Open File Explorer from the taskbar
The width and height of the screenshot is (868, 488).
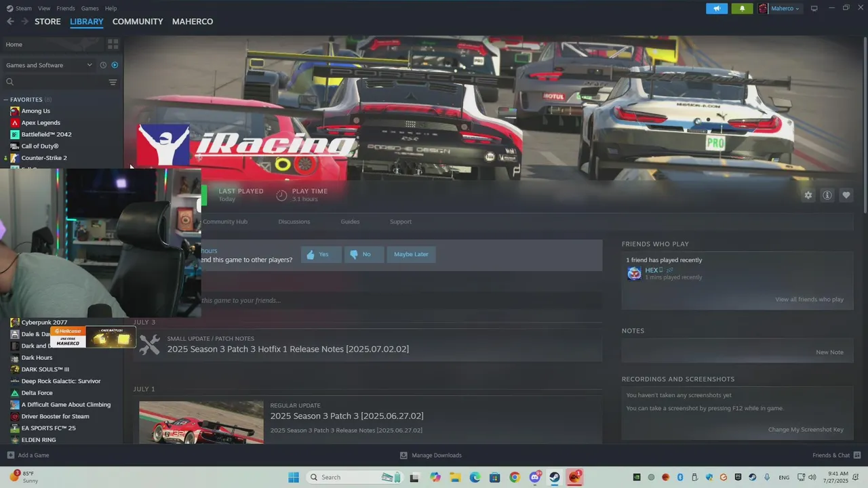click(455, 477)
